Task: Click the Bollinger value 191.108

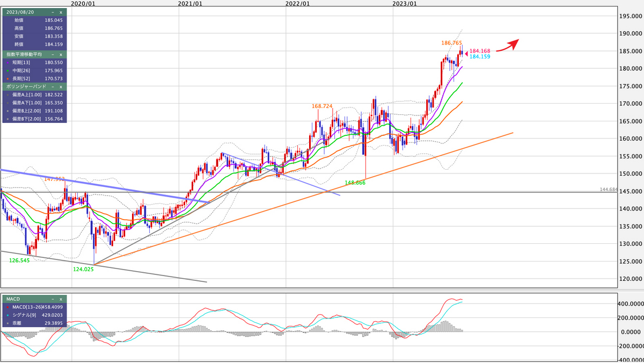Action: tap(54, 111)
